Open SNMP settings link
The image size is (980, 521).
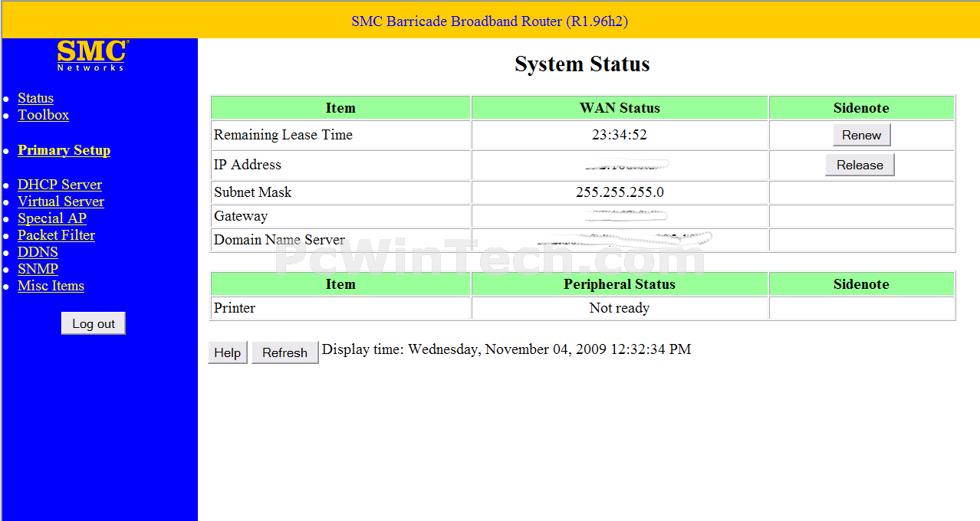click(x=38, y=269)
